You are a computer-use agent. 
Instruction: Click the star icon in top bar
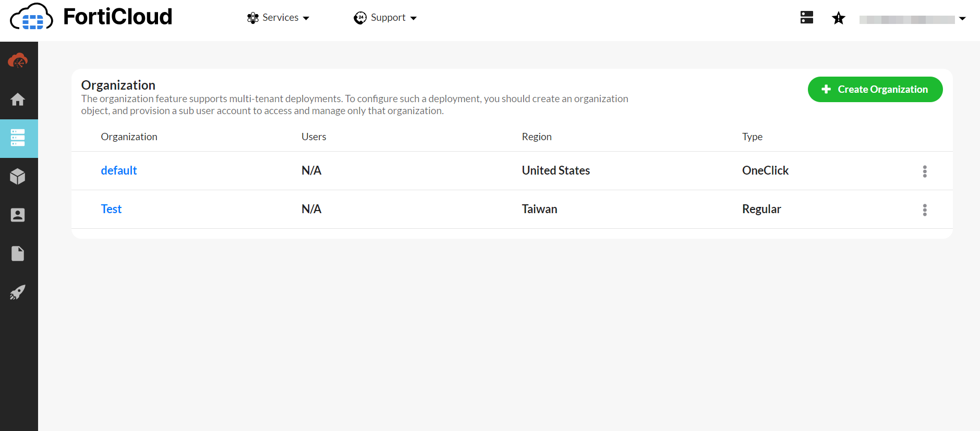[x=839, y=18]
